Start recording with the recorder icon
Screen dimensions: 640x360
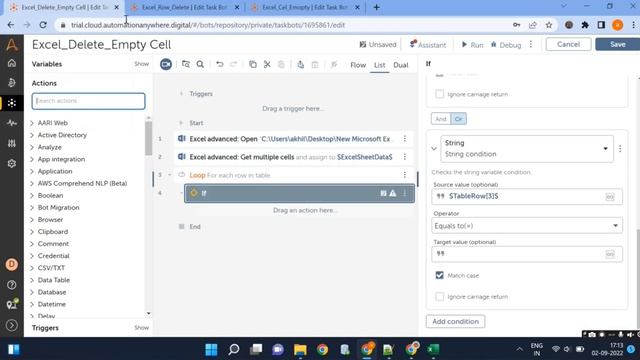(x=166, y=64)
